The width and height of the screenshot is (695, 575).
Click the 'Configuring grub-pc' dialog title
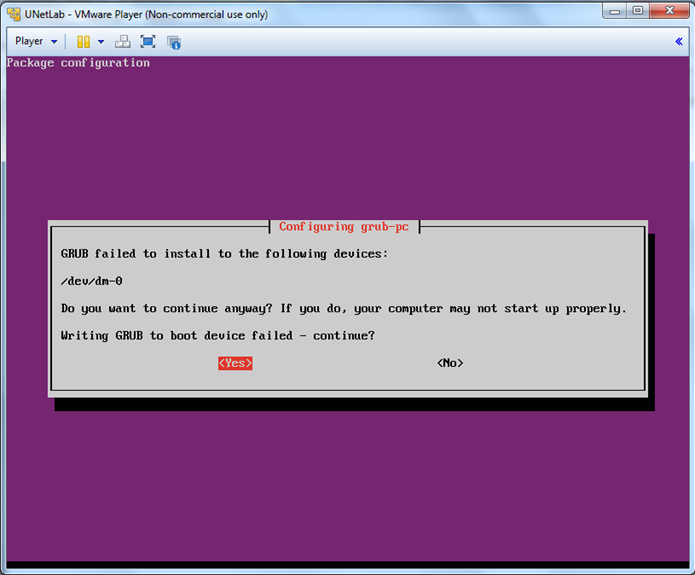click(344, 227)
